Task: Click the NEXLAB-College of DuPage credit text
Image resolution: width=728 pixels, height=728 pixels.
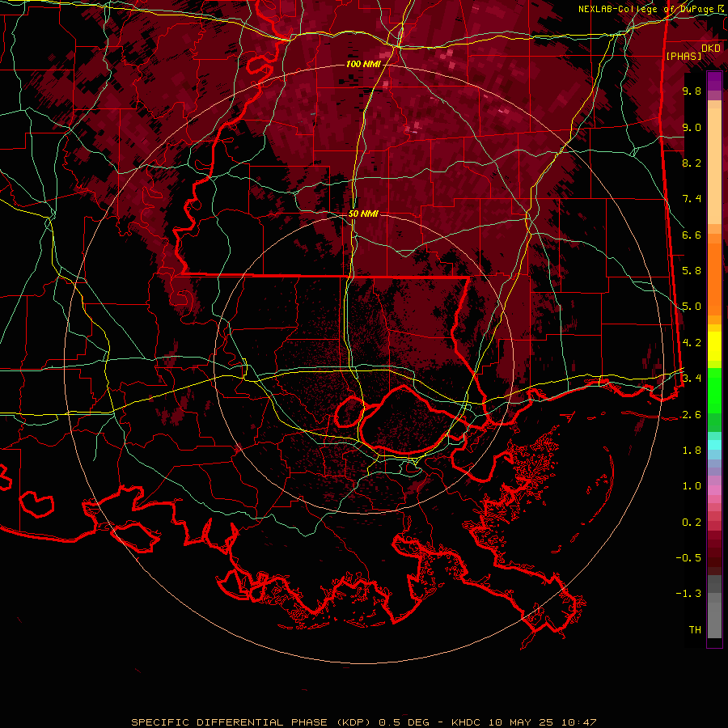Action: (646, 9)
